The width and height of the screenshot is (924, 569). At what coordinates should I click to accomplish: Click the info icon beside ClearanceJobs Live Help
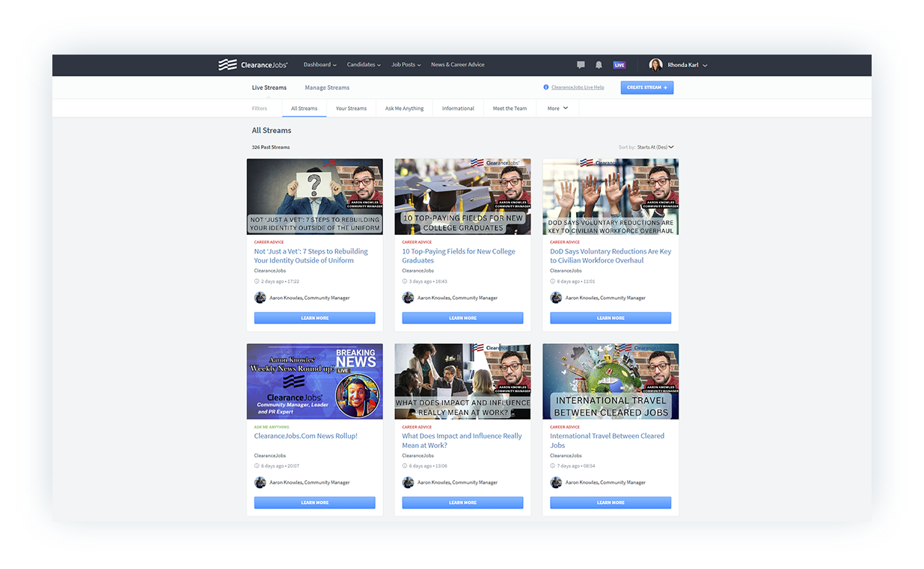(x=546, y=87)
